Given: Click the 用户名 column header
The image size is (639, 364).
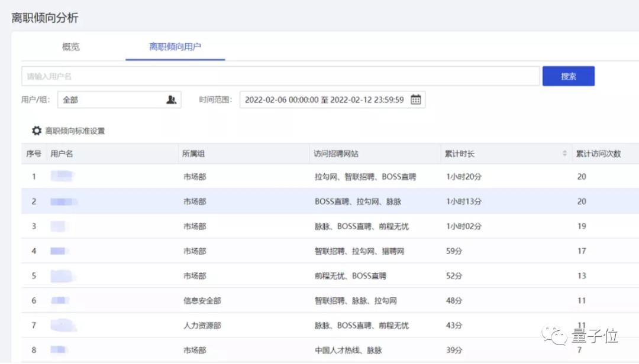Looking at the screenshot, I should [x=62, y=154].
